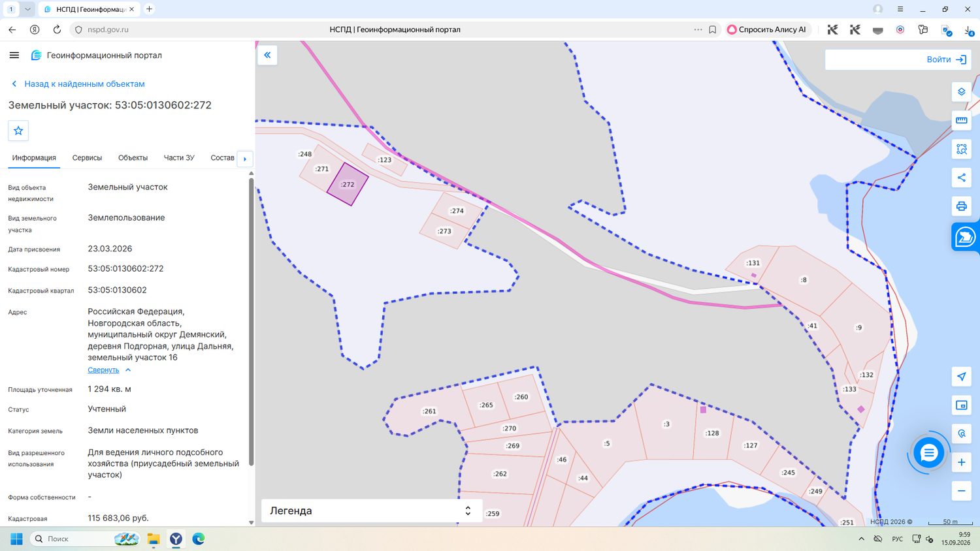980x551 pixels.
Task: Zoom out of the map with minus
Action: (x=961, y=491)
